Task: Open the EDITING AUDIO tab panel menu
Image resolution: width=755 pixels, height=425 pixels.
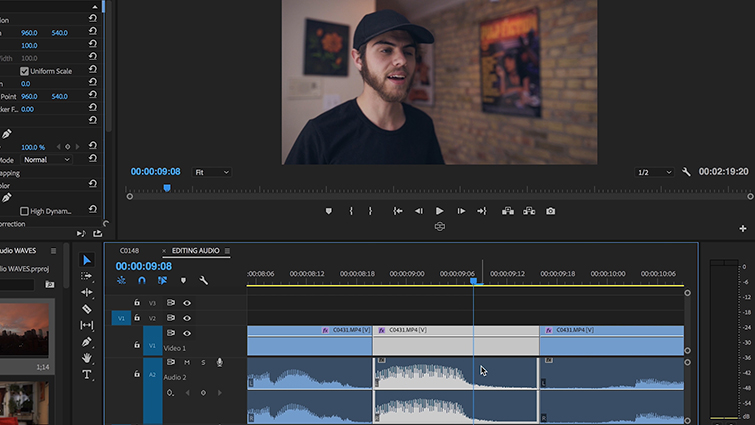Action: pos(227,250)
